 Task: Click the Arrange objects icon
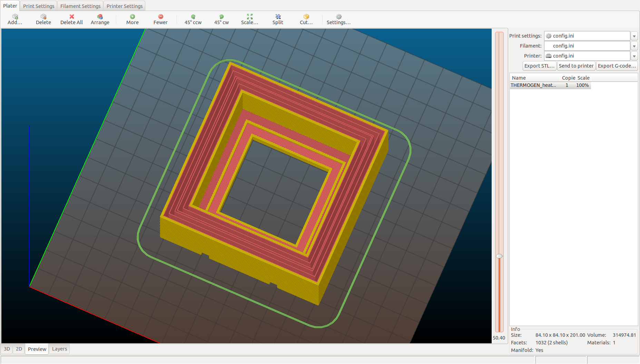pyautogui.click(x=100, y=17)
